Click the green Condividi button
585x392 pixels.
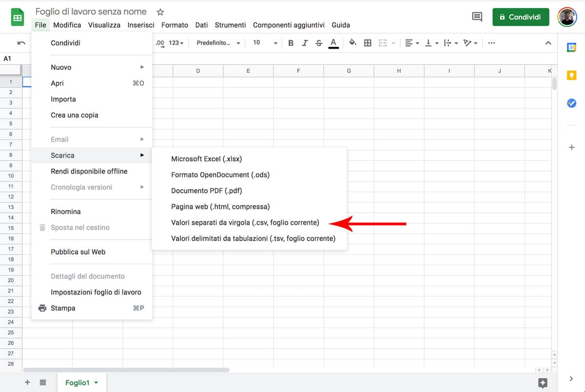pos(521,17)
